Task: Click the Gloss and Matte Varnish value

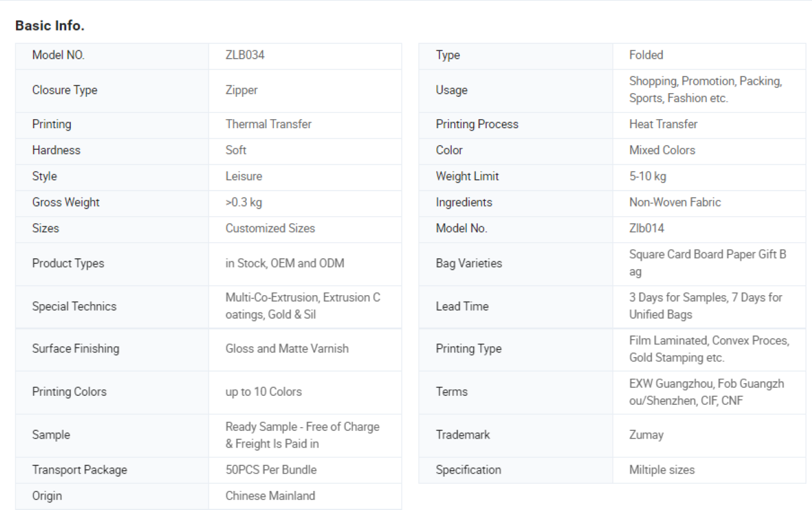Action: coord(287,349)
